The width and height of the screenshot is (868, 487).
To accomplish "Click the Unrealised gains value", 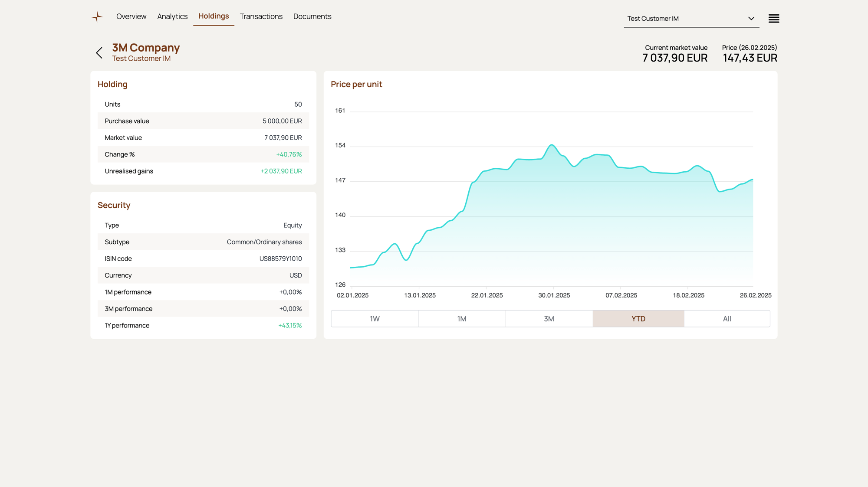I will (281, 171).
